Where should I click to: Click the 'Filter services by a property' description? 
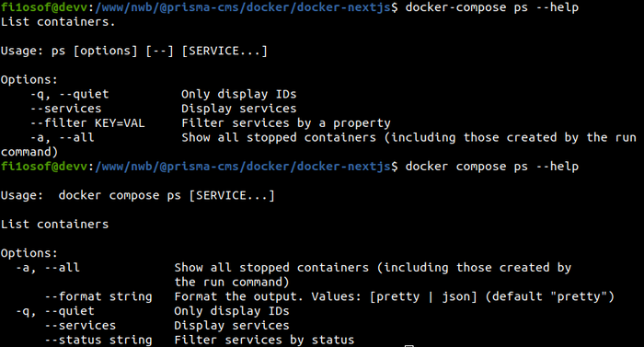coord(286,123)
